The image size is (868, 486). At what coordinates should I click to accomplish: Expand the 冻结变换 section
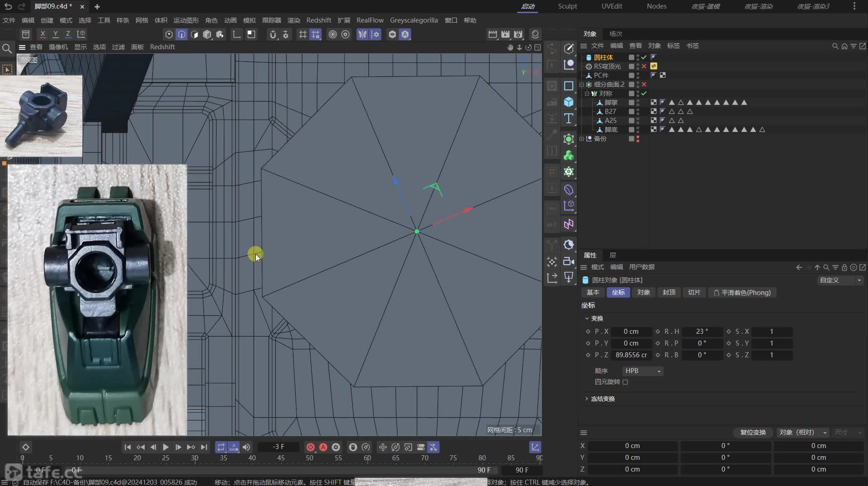click(x=587, y=399)
